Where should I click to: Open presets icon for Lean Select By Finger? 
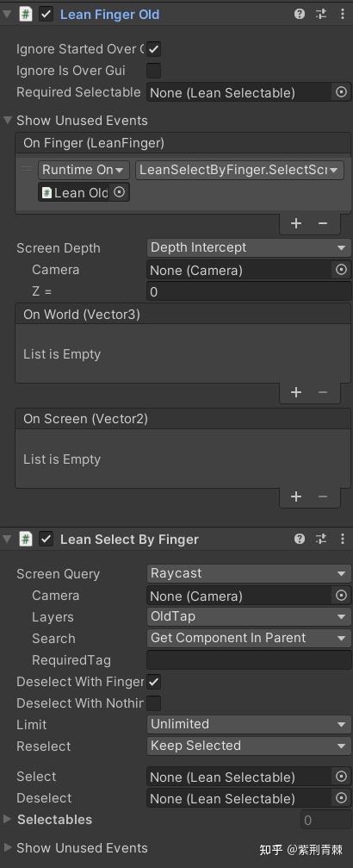click(x=321, y=539)
